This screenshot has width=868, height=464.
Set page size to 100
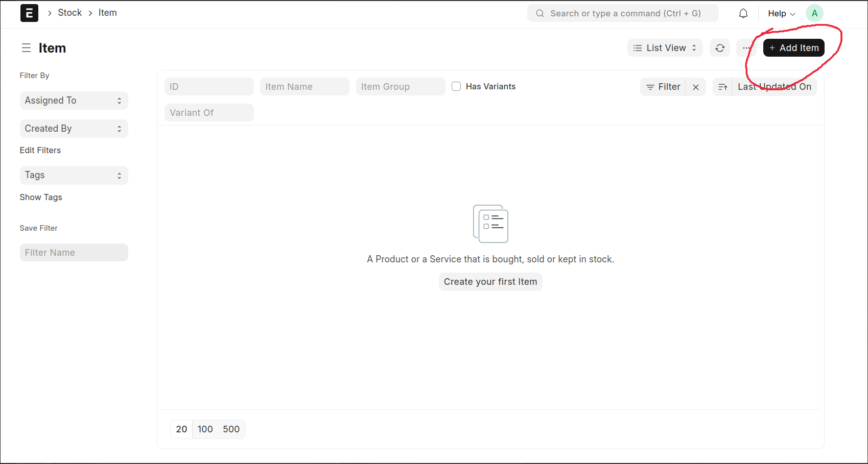pos(205,429)
